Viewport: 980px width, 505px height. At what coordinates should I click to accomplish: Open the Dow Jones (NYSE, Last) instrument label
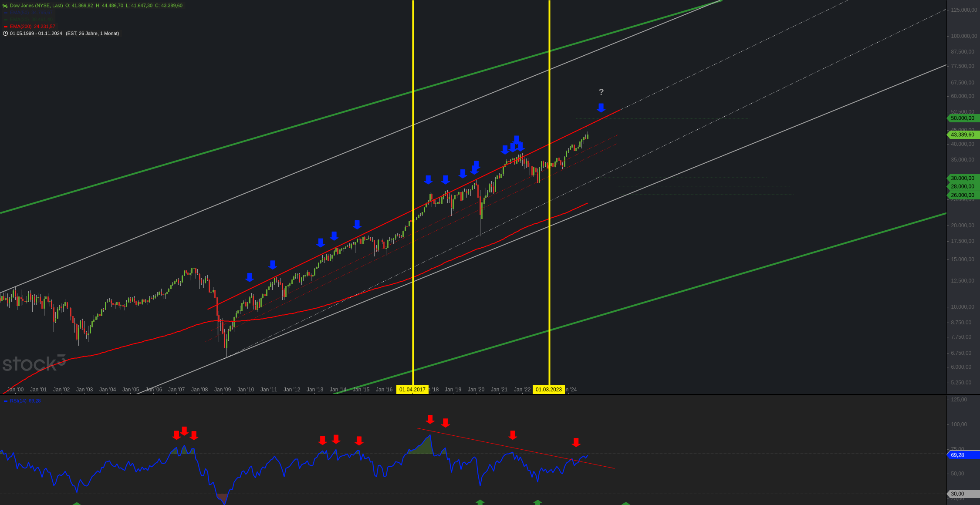[36, 6]
